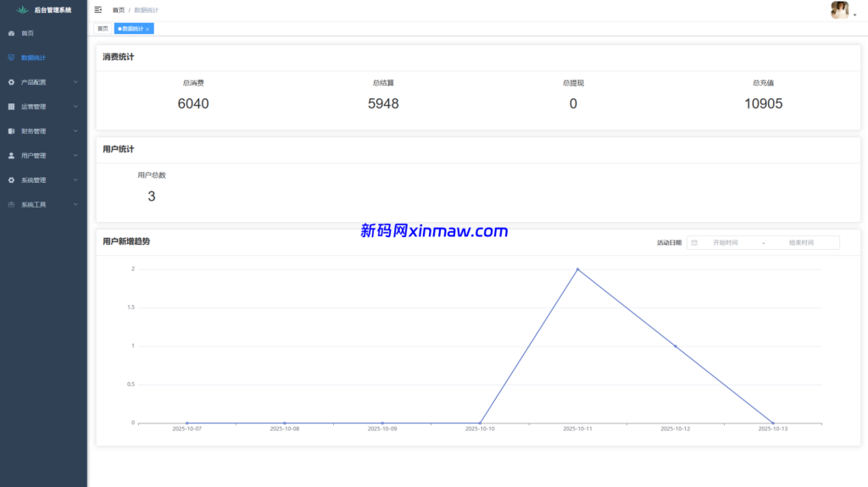
Task: Click the 系统工具 toolbox icon
Action: pos(11,205)
